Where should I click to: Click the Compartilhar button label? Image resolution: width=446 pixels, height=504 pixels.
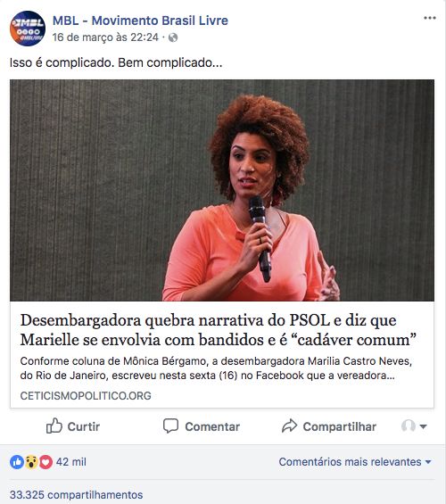click(340, 426)
